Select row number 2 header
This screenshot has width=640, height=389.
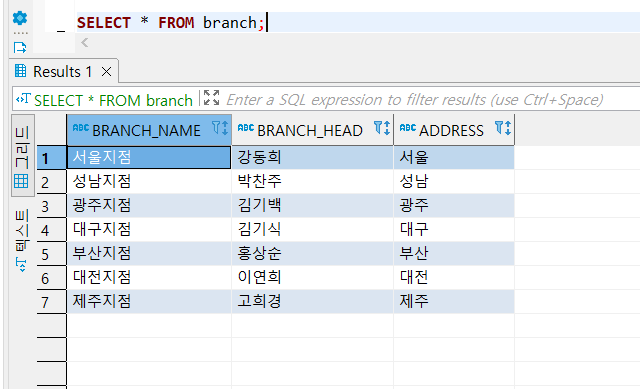tap(51, 182)
